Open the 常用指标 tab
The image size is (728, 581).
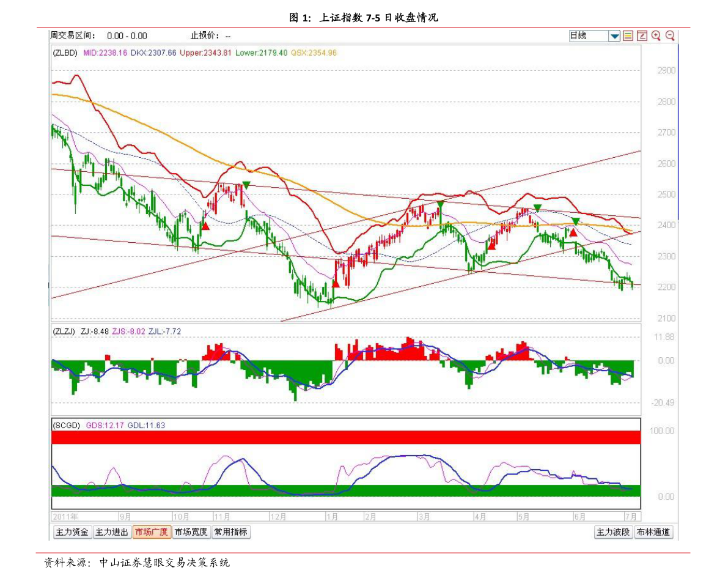231,532
